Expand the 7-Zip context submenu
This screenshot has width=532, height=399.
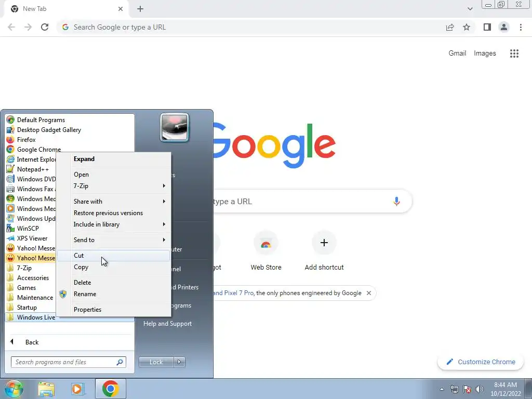[x=114, y=186]
